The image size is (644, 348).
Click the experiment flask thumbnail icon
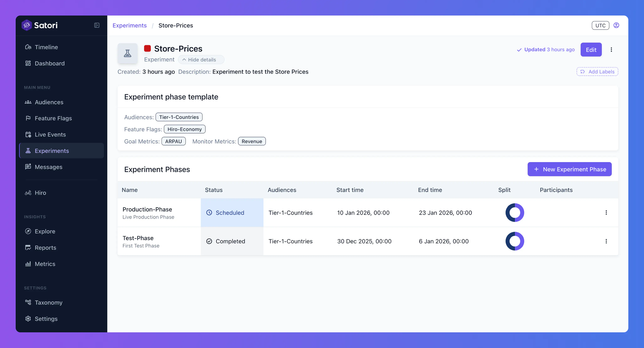tap(128, 53)
